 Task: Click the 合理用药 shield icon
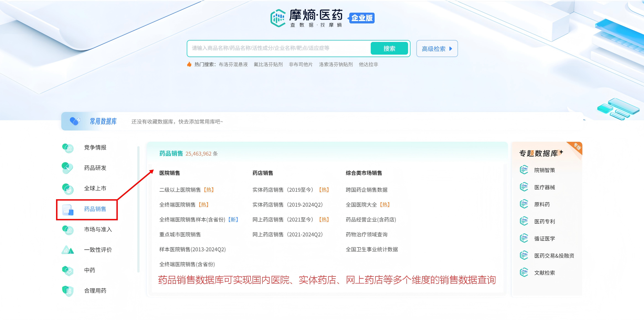(68, 291)
